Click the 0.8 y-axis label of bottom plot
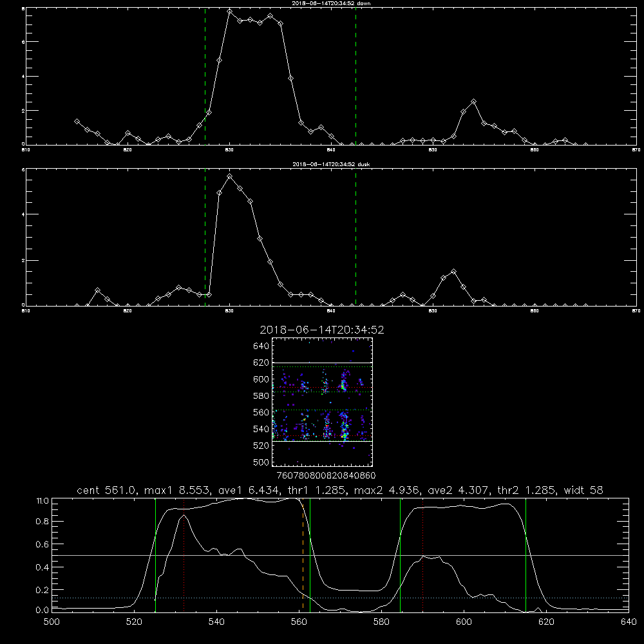This screenshot has height=644, width=644. pyautogui.click(x=43, y=522)
